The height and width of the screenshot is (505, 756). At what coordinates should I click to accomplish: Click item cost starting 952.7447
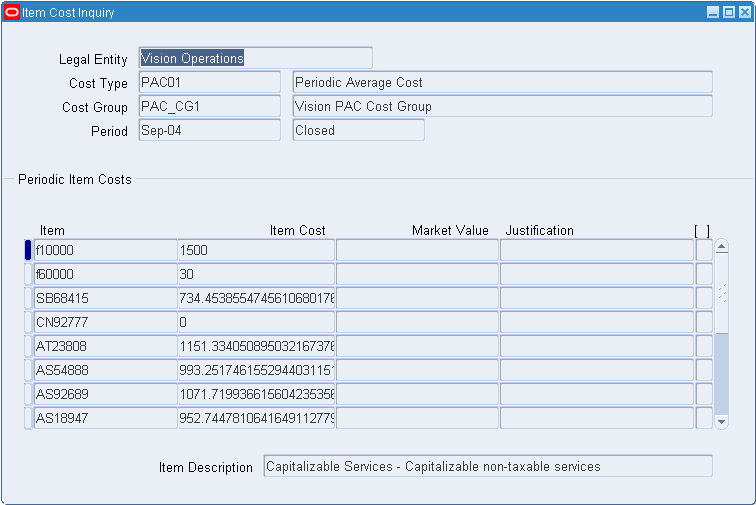tap(256, 418)
